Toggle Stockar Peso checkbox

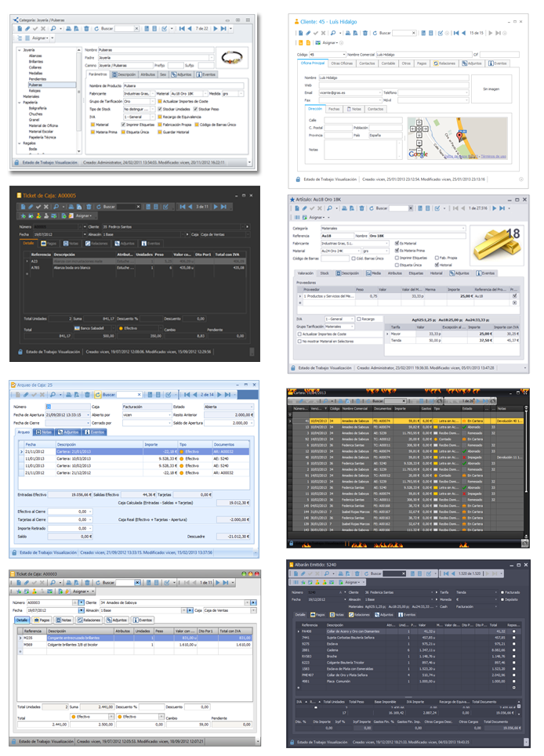pos(195,109)
